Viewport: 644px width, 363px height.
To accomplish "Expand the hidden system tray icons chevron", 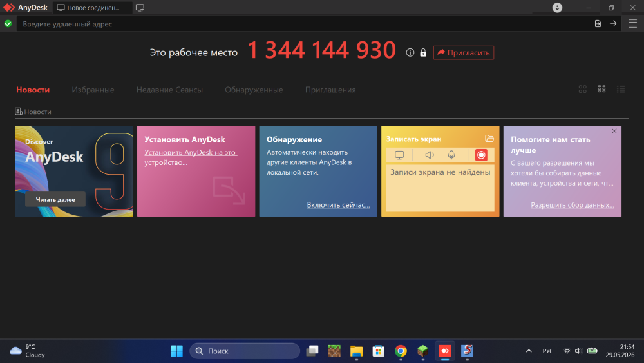I will (529, 351).
